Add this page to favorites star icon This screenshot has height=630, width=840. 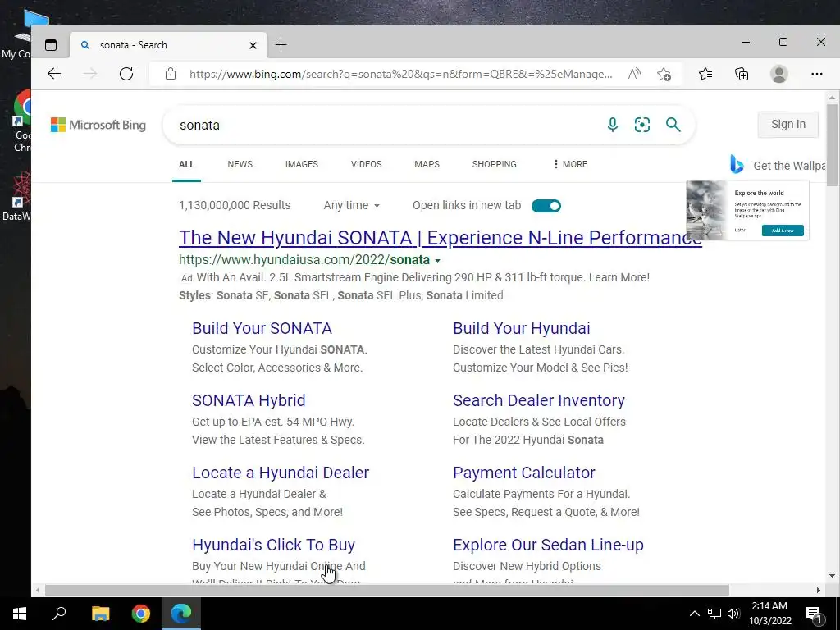[664, 74]
